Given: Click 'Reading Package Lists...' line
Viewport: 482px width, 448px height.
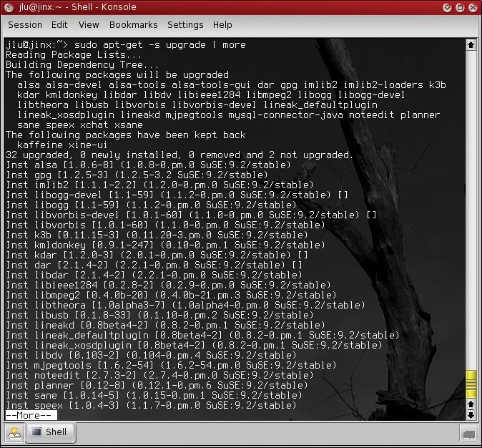Looking at the screenshot, I should 74,55.
